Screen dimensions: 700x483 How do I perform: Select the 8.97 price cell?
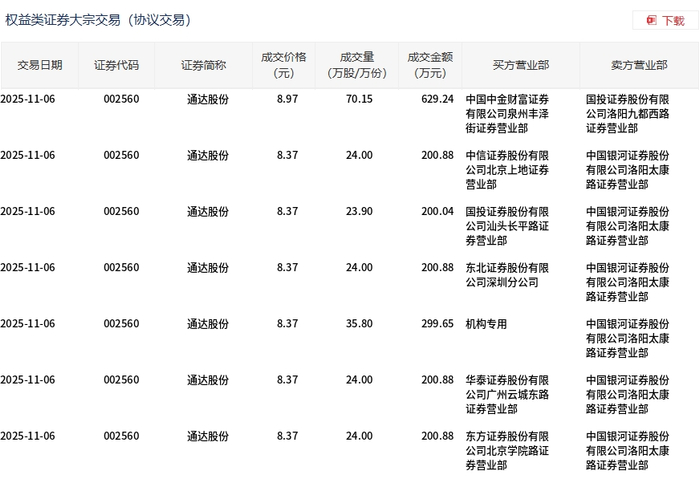(x=287, y=99)
